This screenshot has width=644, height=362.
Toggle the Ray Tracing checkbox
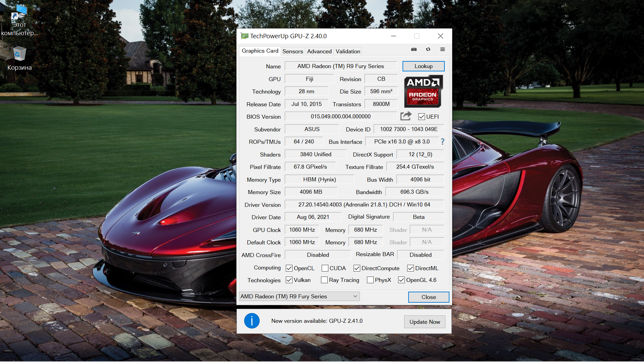click(324, 280)
